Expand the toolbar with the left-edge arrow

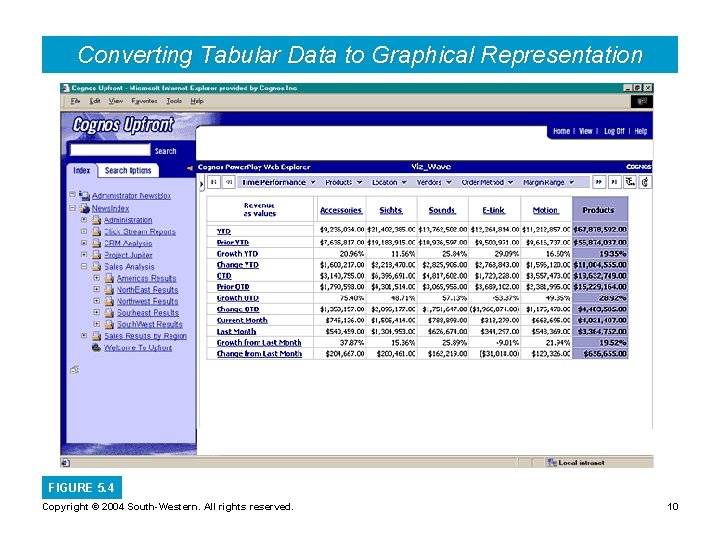(202, 184)
